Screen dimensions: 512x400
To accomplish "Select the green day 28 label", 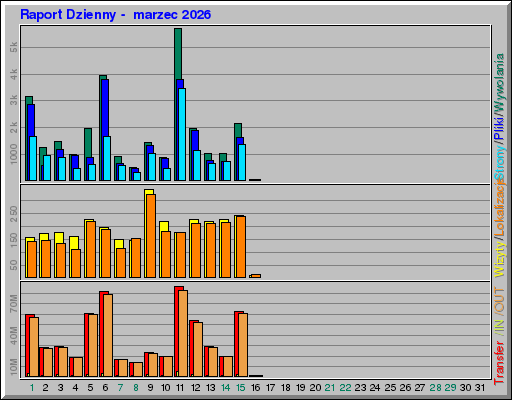I will (435, 388).
